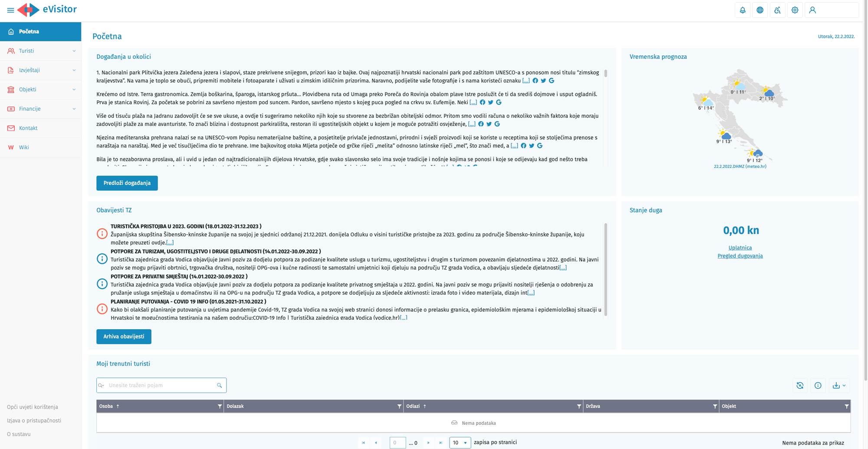
Task: Click the search magnifier in tourists search
Action: 219,385
